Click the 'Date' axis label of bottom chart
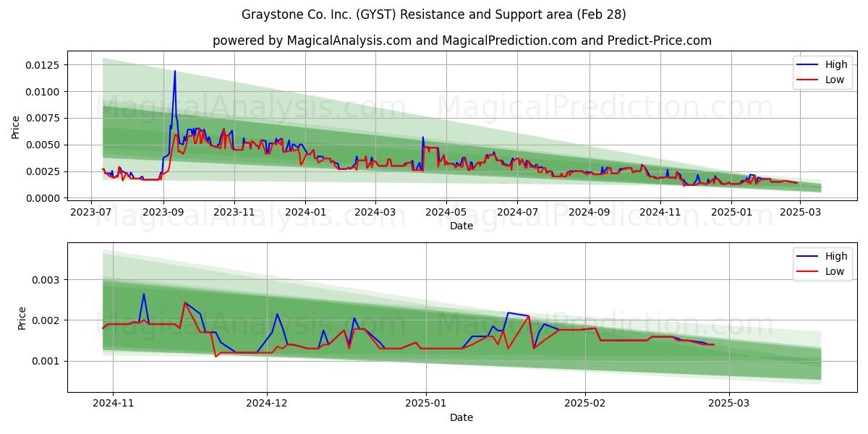Image resolution: width=868 pixels, height=434 pixels. click(x=461, y=417)
